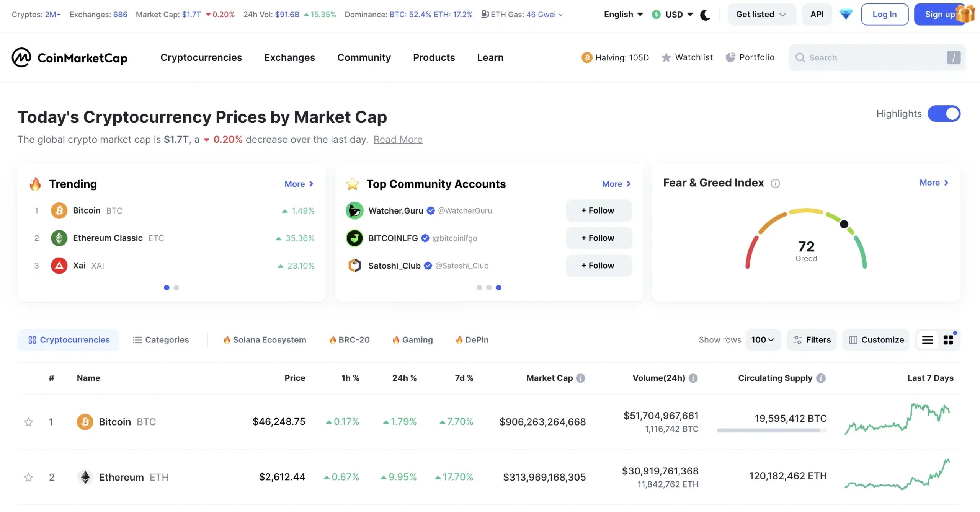Open the Show rows 100 dropdown

click(763, 339)
